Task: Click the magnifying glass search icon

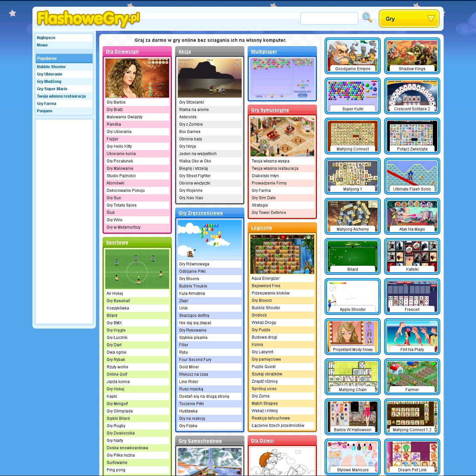Action: pos(367,18)
